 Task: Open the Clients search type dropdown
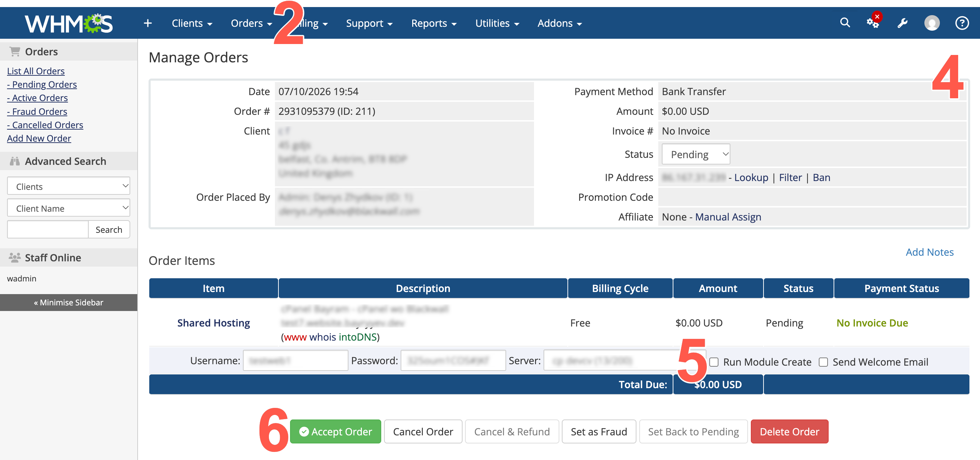coord(69,186)
